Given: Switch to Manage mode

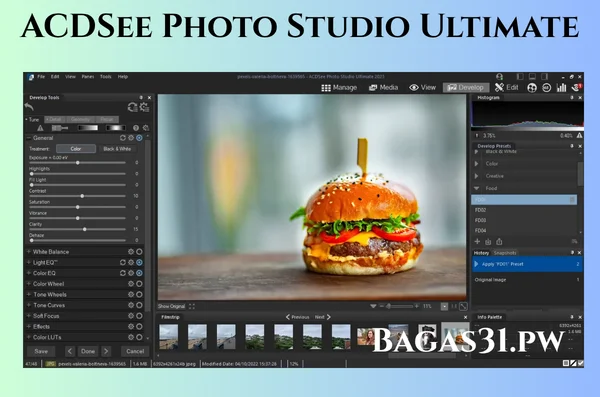Looking at the screenshot, I should 339,88.
